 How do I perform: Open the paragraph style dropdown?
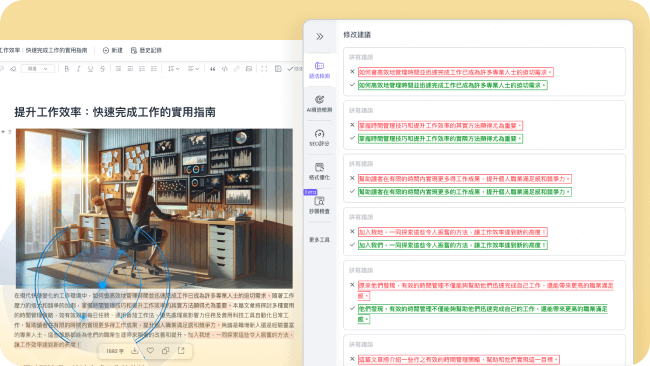pyautogui.click(x=38, y=69)
